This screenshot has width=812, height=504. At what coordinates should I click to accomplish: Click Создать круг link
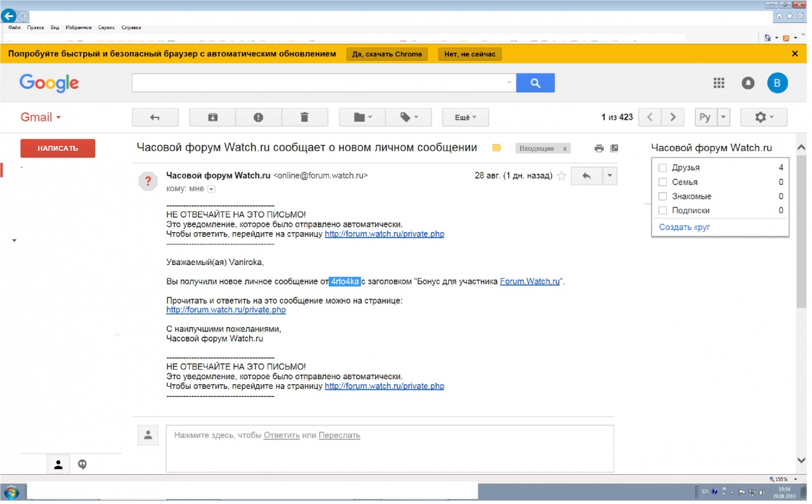coord(684,227)
